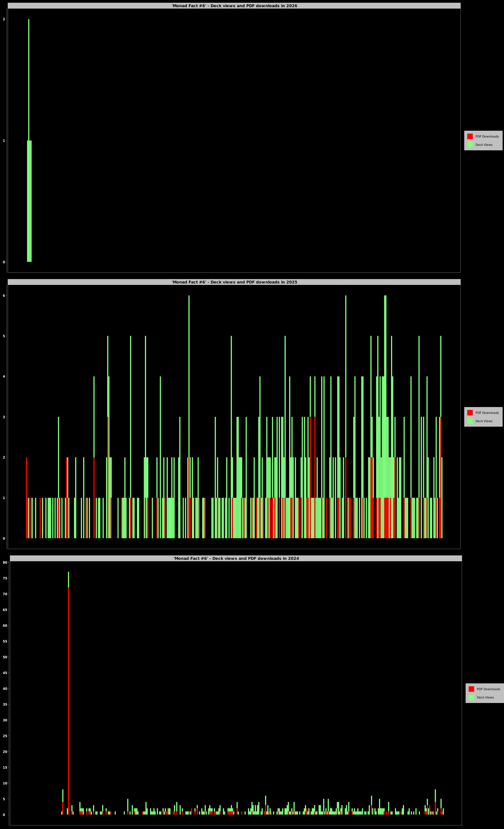
Task: Click the 2024 chart title bar
Action: tap(236, 558)
